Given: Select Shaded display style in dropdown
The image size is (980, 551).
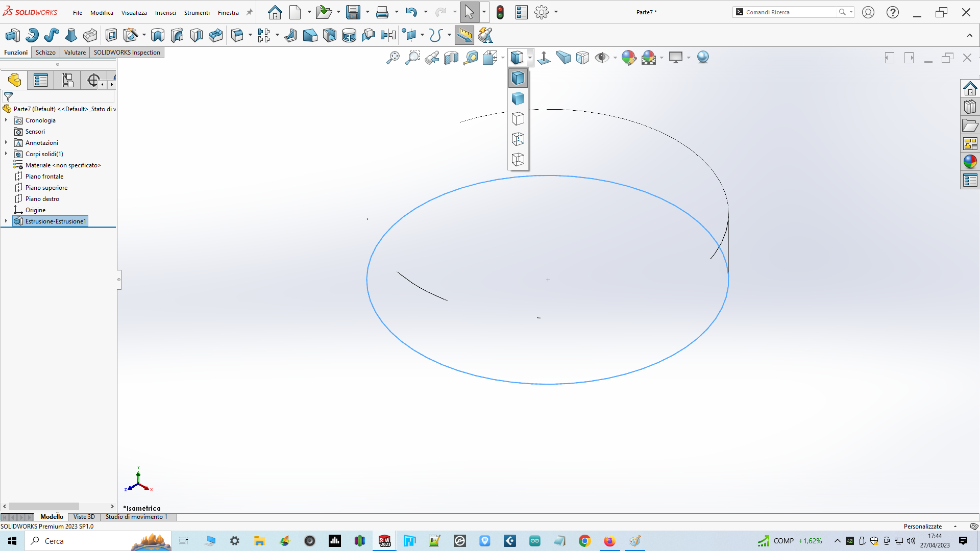Looking at the screenshot, I should point(518,98).
